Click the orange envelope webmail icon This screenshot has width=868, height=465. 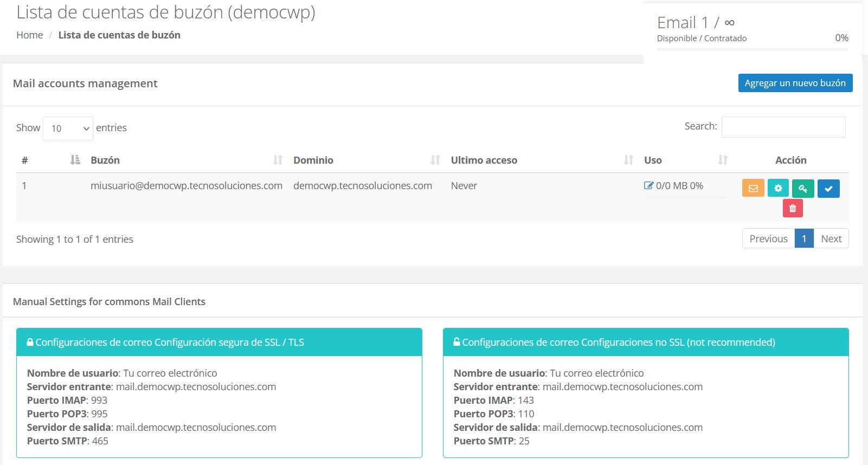(x=753, y=189)
